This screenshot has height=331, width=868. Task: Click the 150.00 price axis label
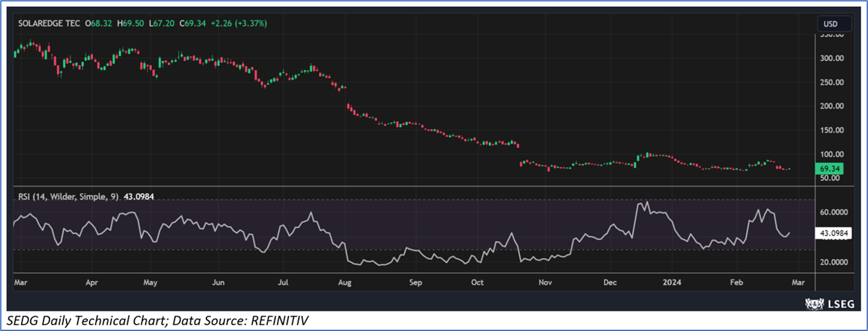(832, 130)
